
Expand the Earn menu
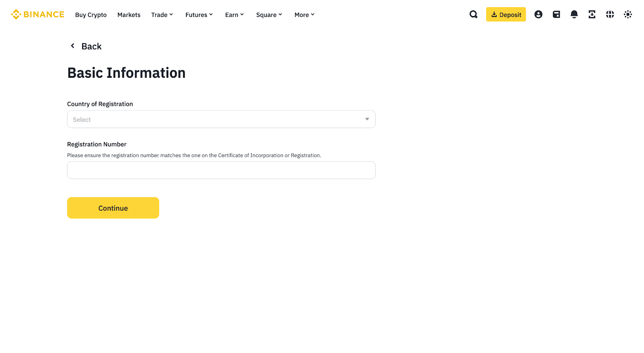(x=234, y=15)
